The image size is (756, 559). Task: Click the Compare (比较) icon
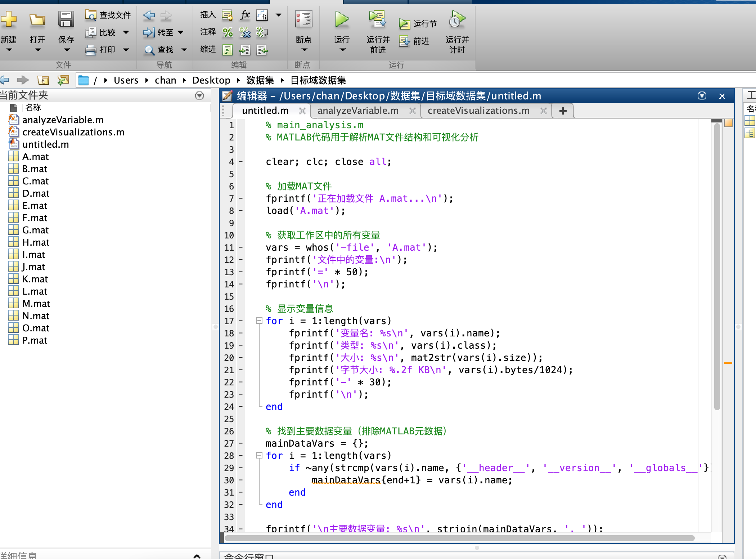click(90, 32)
